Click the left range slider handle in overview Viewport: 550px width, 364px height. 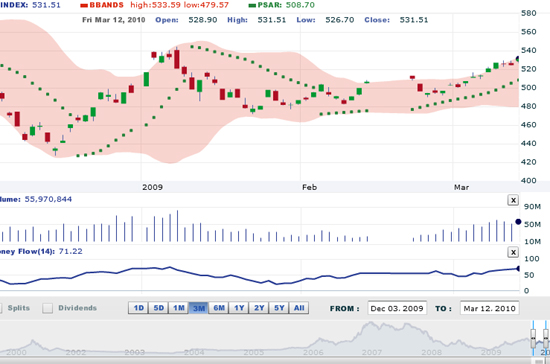[x=533, y=338]
